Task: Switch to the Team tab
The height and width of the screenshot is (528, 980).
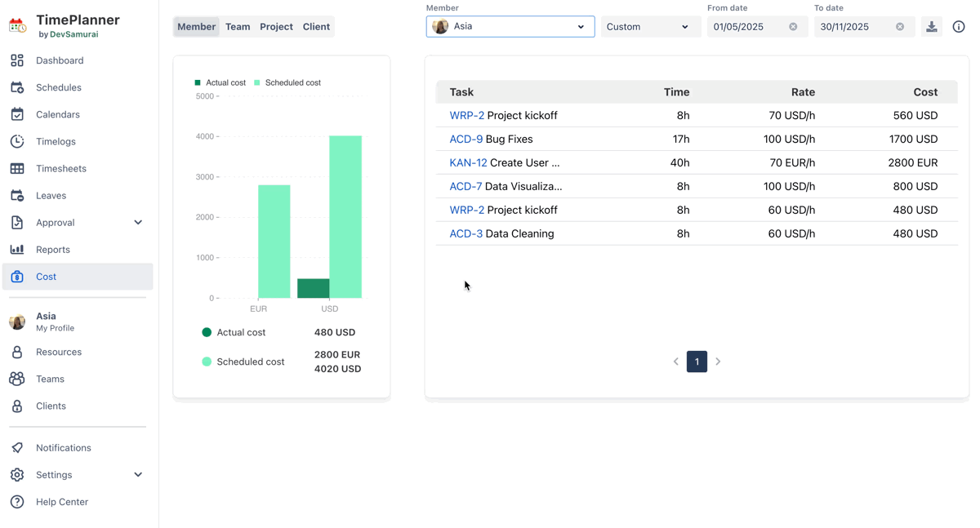Action: [x=238, y=27]
